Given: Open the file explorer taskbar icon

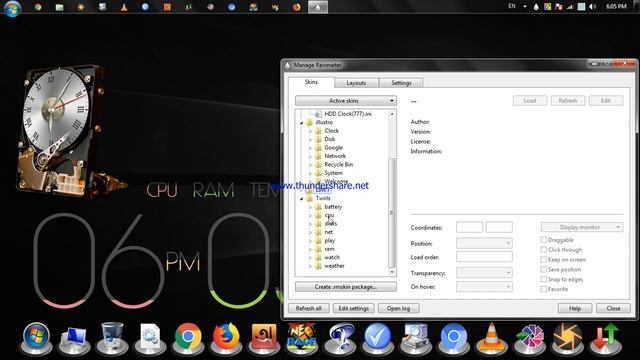Looking at the screenshot, I should 60,7.
